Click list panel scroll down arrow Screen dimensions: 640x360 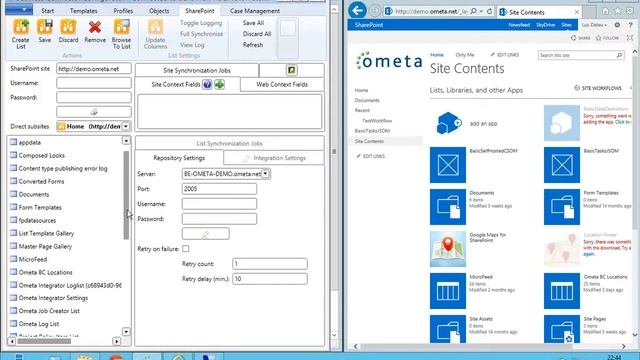point(126,331)
